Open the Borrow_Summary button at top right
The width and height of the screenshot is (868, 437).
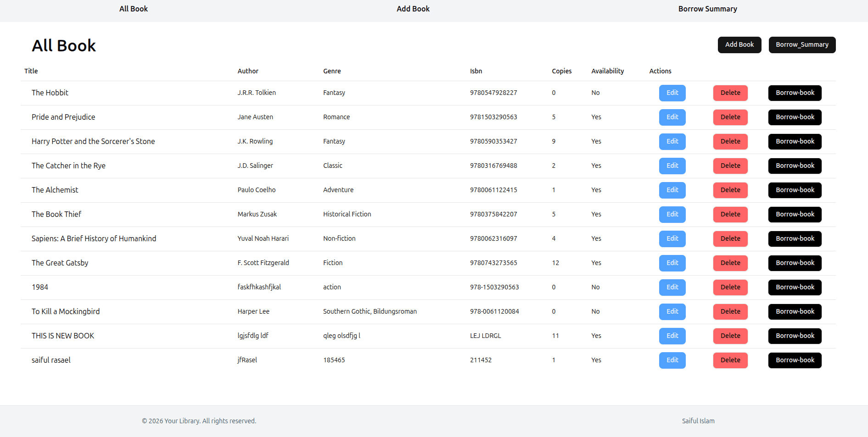[802, 44]
